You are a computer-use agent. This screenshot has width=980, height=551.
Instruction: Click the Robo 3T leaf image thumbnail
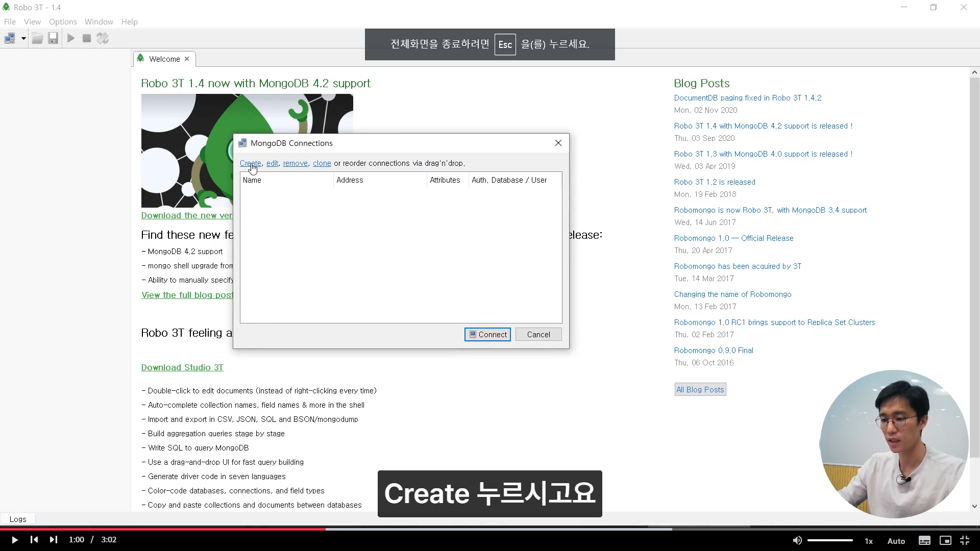coord(187,151)
